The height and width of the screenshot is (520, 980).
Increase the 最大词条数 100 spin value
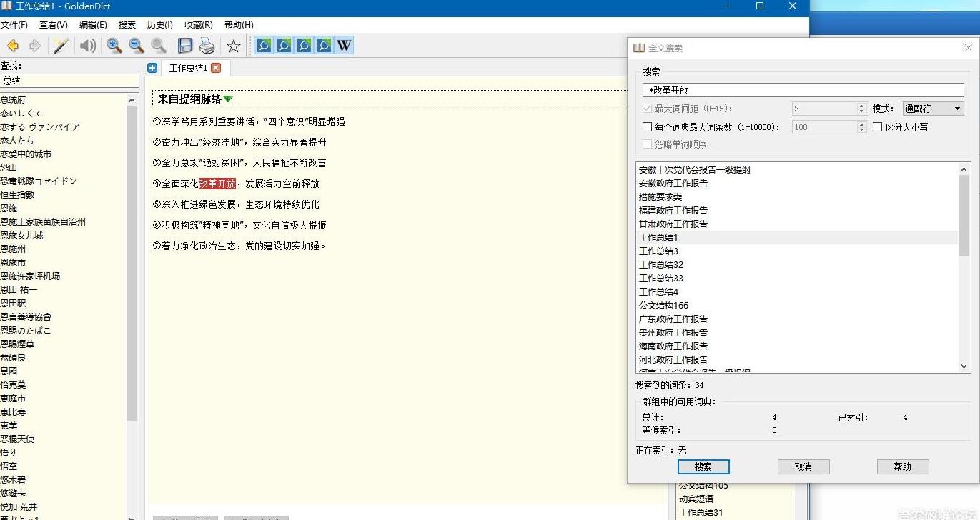coord(861,124)
